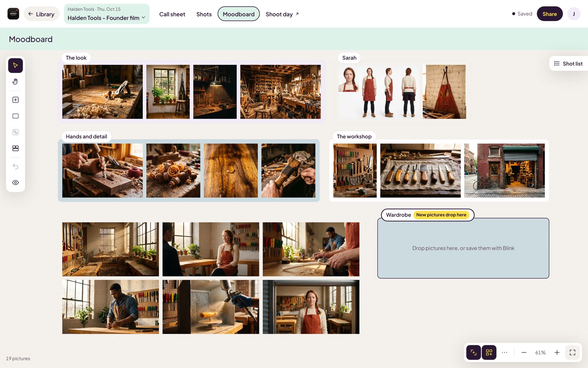This screenshot has height=368, width=588.
Task: Open the 61% zoom level value
Action: click(x=540, y=353)
